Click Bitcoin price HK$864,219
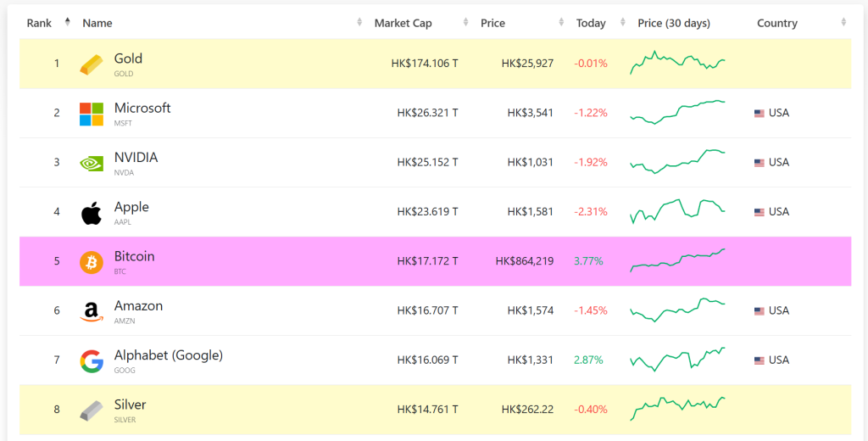The image size is (868, 441). click(524, 261)
